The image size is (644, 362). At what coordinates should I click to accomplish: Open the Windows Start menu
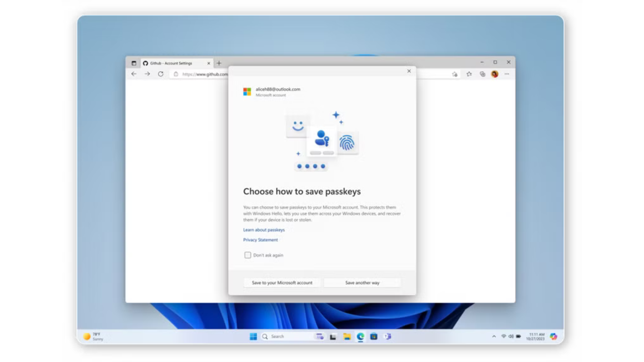tap(254, 336)
